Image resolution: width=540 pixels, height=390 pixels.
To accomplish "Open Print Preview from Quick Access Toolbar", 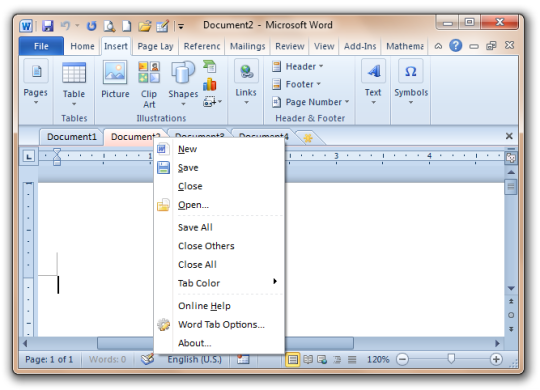I will point(109,26).
